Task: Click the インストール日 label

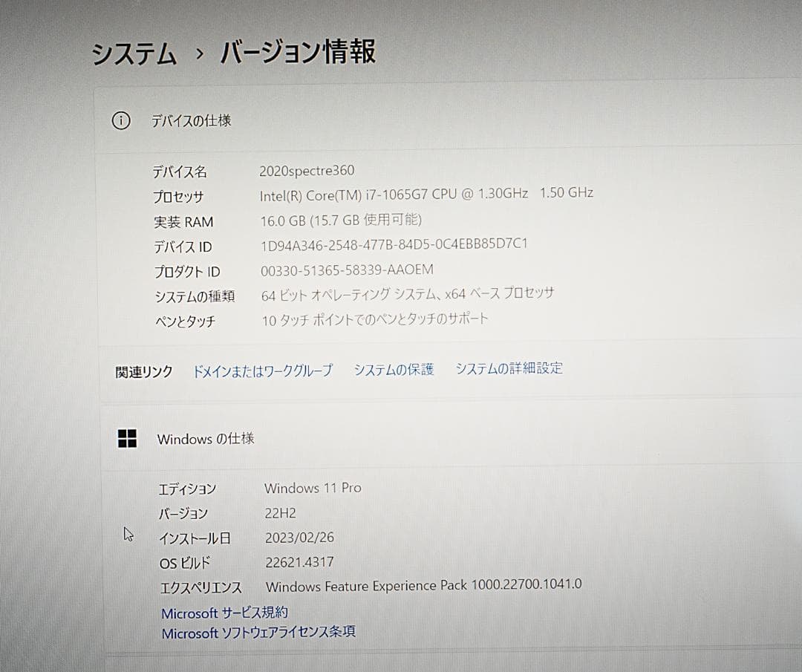Action: [195, 538]
